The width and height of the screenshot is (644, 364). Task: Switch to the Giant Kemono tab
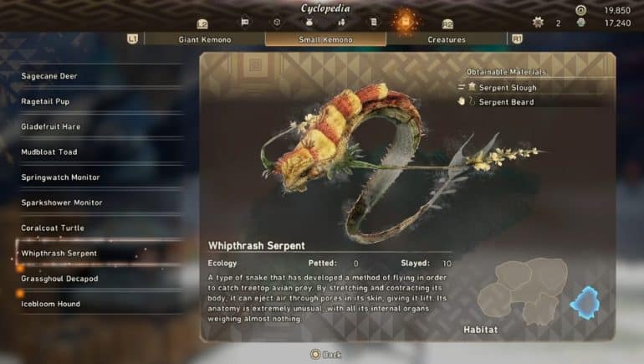pos(205,39)
